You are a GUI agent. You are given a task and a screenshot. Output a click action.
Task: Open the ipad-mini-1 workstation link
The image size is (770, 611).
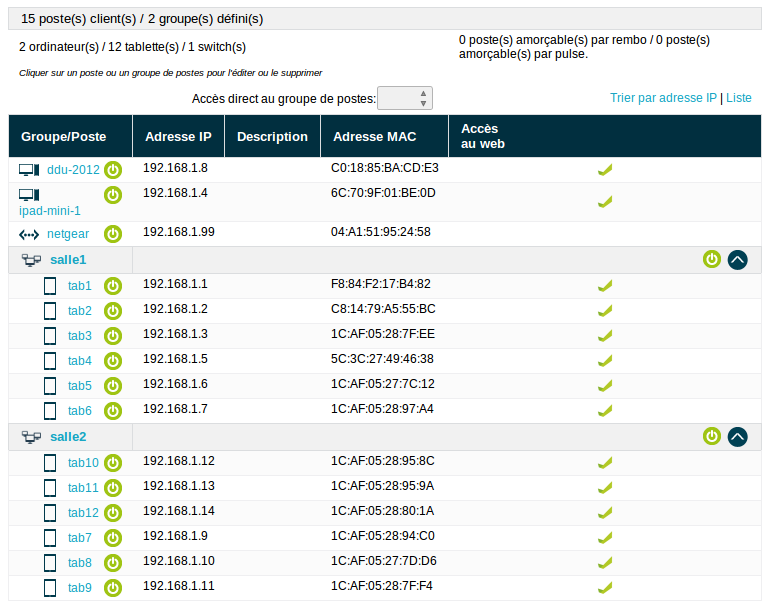click(x=50, y=211)
